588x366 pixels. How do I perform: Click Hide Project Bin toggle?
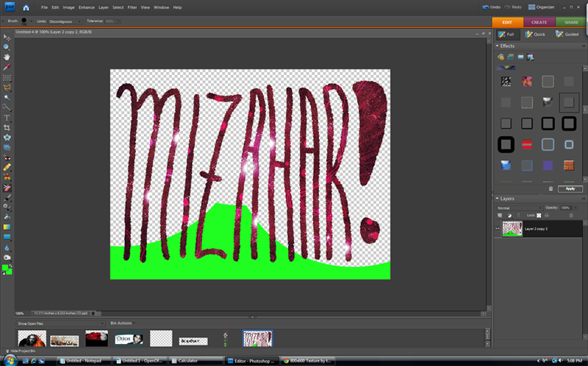pos(21,351)
